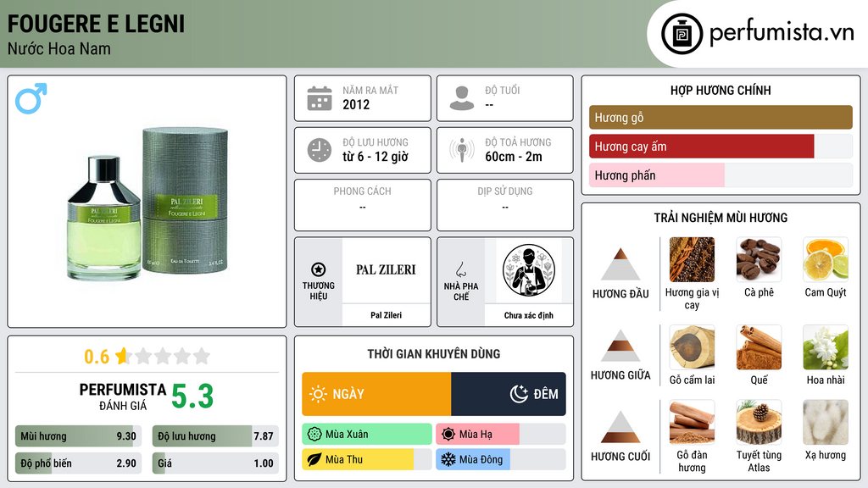
Task: Click the star badge icon above Thương hiệu
Action: [x=319, y=269]
